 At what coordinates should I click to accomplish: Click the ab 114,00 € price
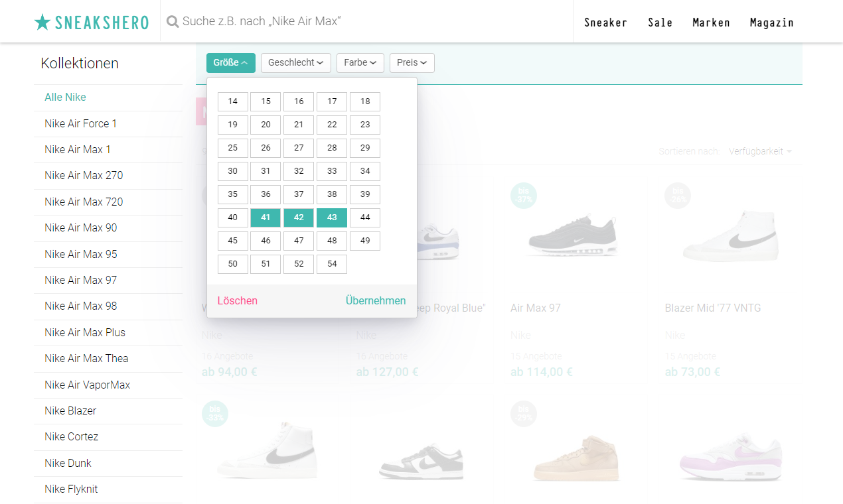point(542,372)
